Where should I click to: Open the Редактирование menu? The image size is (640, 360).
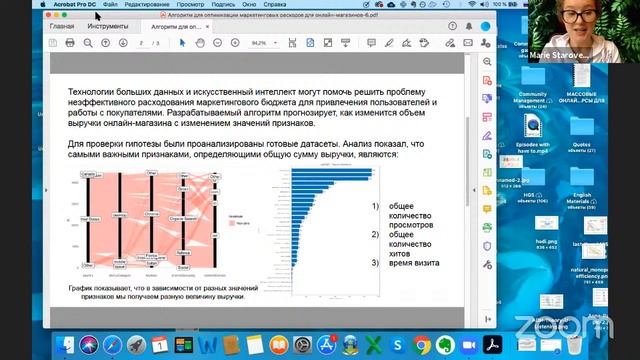point(147,4)
